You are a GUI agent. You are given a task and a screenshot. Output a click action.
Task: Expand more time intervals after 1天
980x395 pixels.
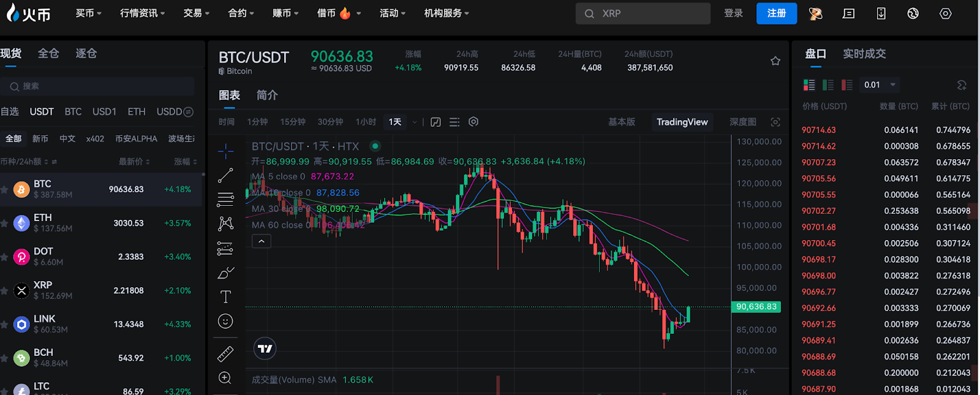coord(415,122)
